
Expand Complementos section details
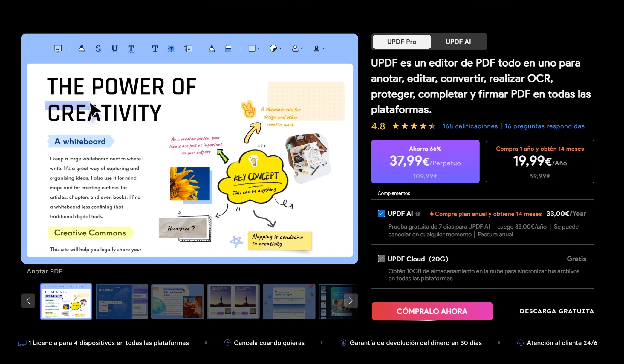[x=393, y=193]
